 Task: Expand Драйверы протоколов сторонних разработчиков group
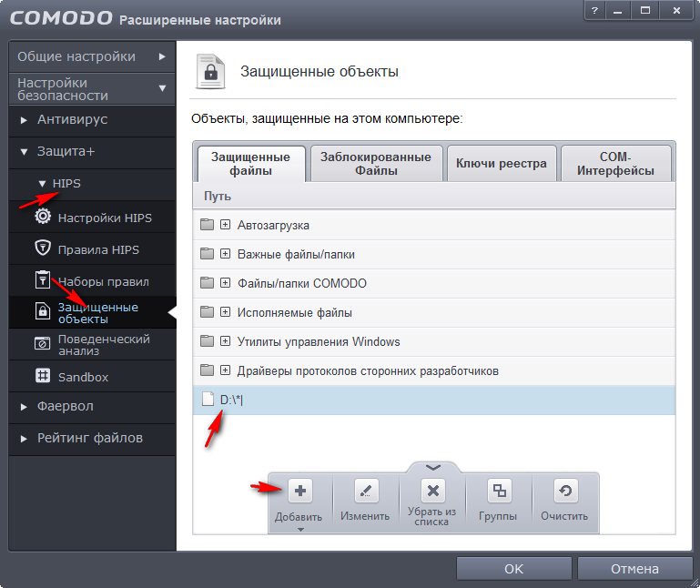pyautogui.click(x=226, y=370)
